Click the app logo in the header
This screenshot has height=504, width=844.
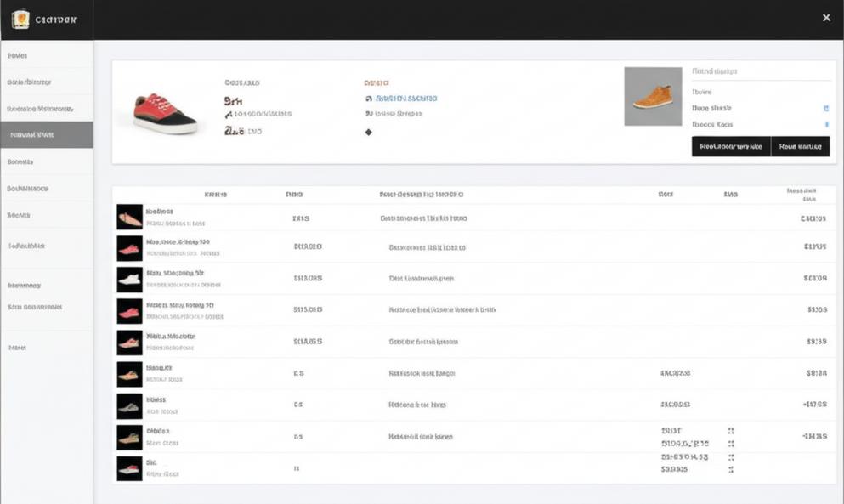20,20
